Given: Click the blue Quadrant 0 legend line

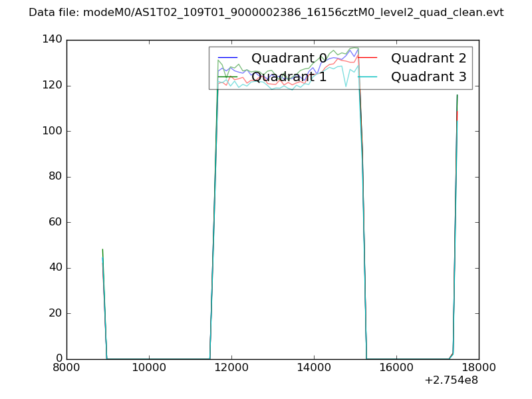Looking at the screenshot, I should [x=227, y=58].
